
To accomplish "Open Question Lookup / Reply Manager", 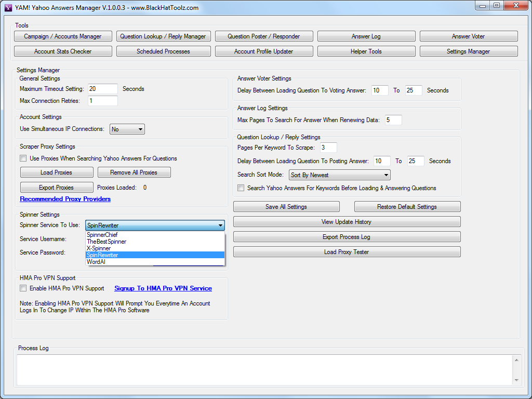I will pyautogui.click(x=163, y=36).
